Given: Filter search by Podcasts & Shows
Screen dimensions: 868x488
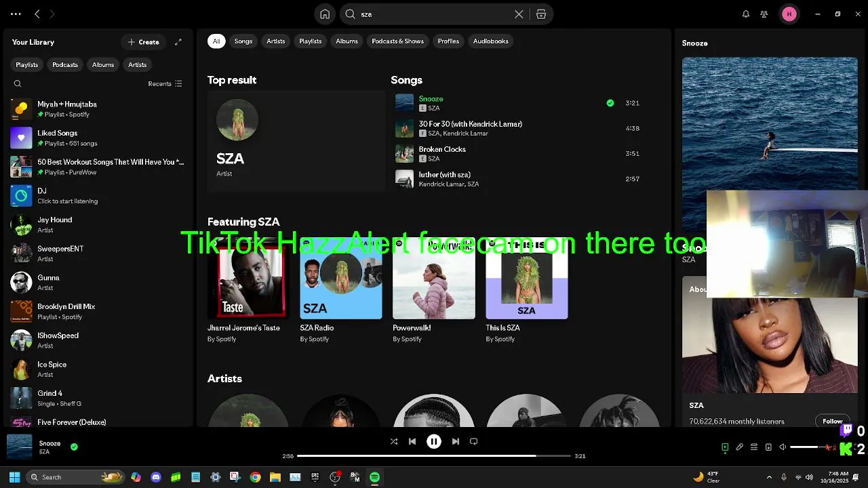Looking at the screenshot, I should pos(398,41).
